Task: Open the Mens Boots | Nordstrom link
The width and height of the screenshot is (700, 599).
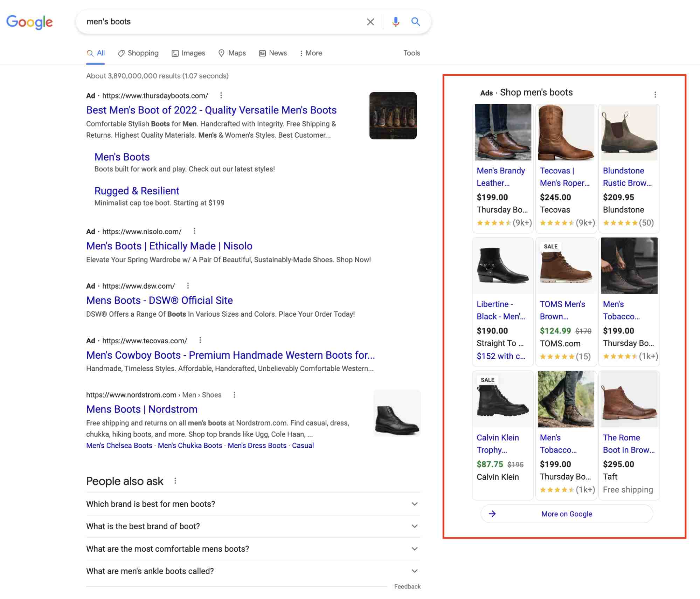Action: tap(141, 409)
